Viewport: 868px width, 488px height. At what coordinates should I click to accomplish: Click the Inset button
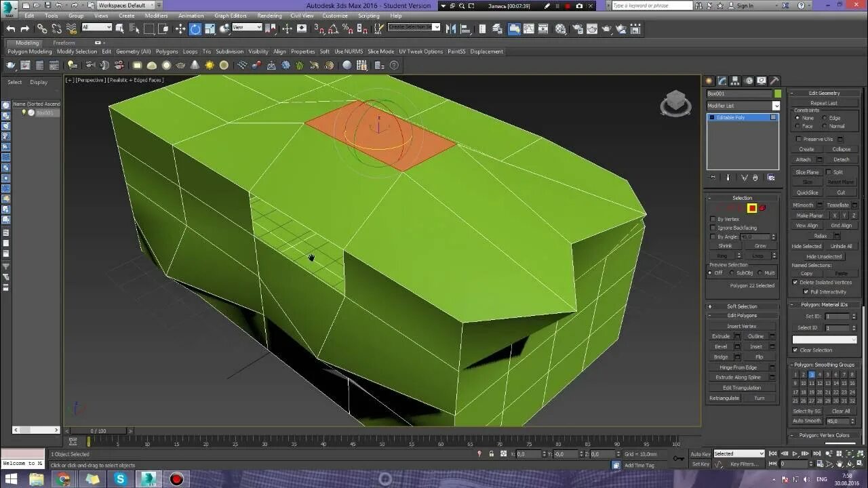(x=756, y=346)
